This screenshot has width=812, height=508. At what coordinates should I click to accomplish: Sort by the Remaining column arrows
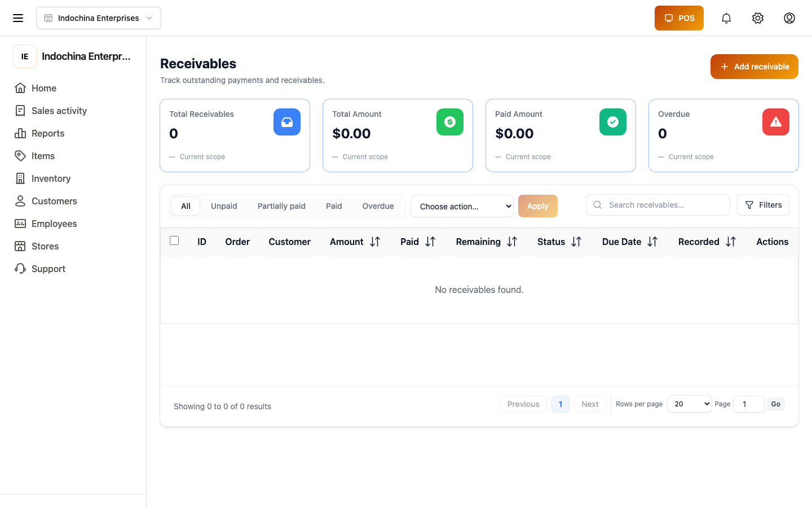point(512,242)
